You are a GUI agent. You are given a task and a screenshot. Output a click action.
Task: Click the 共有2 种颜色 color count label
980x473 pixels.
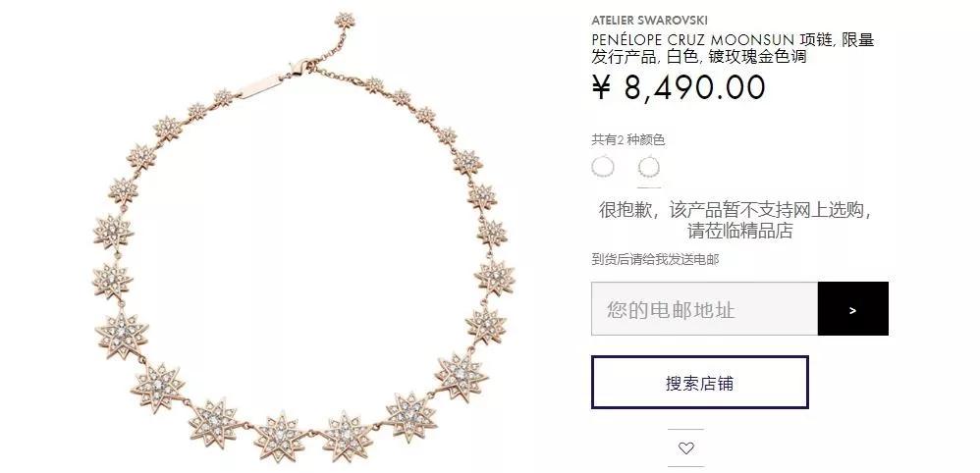point(628,140)
